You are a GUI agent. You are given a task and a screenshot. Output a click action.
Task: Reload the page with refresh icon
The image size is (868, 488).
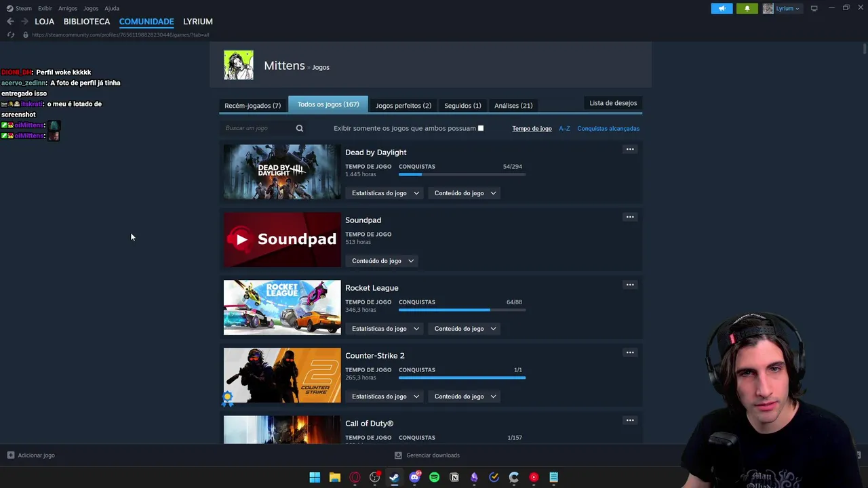coord(11,35)
